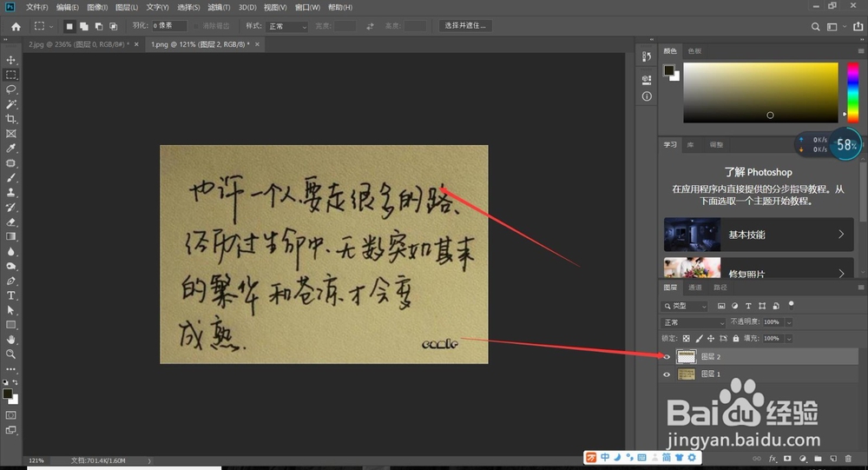
Task: Select the History Brush tool
Action: point(11,208)
